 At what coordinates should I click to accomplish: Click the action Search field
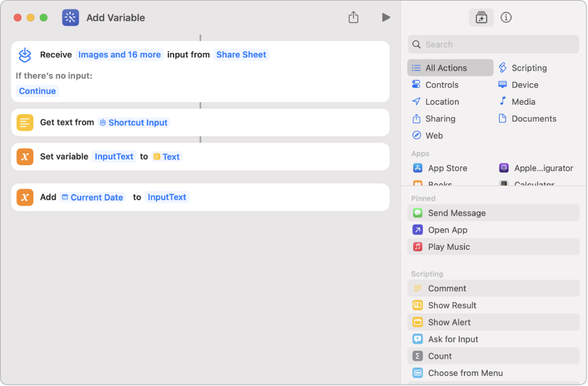tap(493, 45)
